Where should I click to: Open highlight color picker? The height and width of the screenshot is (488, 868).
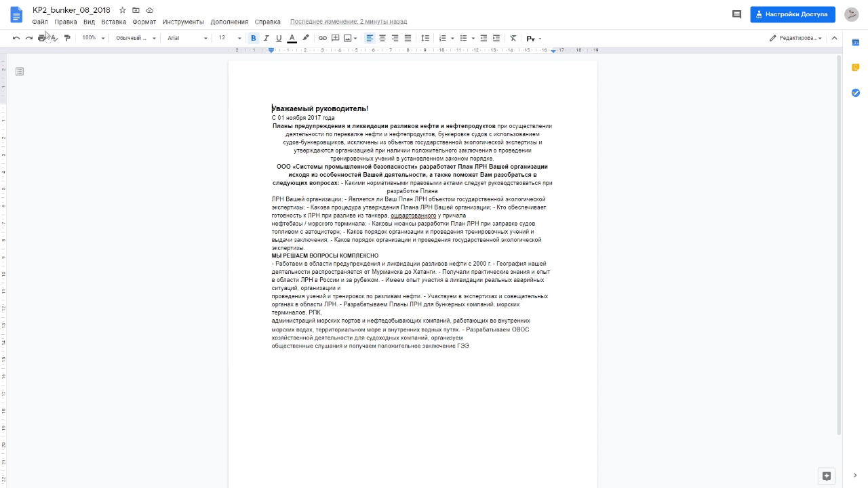pyautogui.click(x=306, y=38)
